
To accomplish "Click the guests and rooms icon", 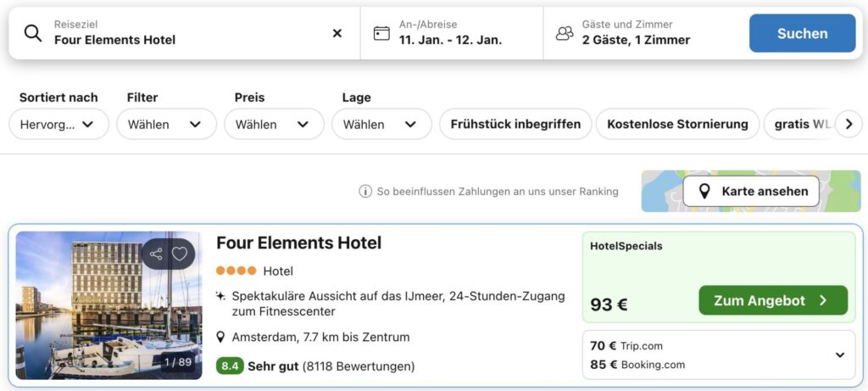I will (x=564, y=33).
